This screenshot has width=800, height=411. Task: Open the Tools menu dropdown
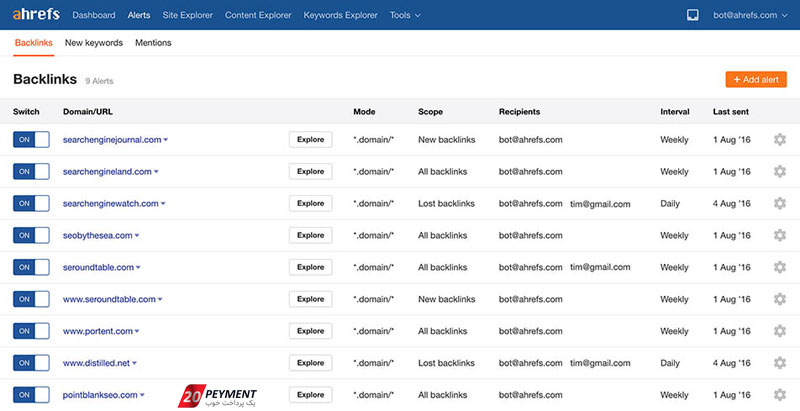pos(405,15)
